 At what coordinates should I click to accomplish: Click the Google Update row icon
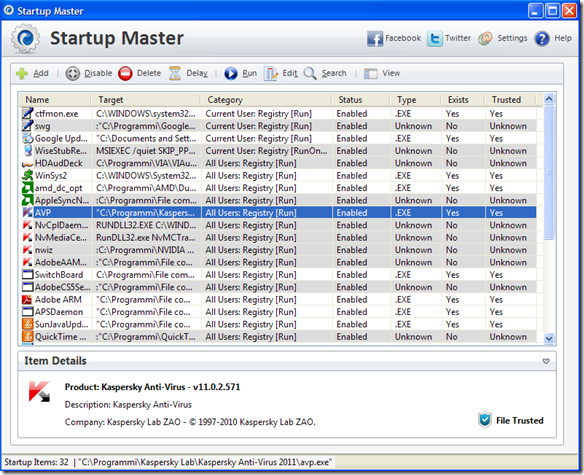click(x=27, y=138)
